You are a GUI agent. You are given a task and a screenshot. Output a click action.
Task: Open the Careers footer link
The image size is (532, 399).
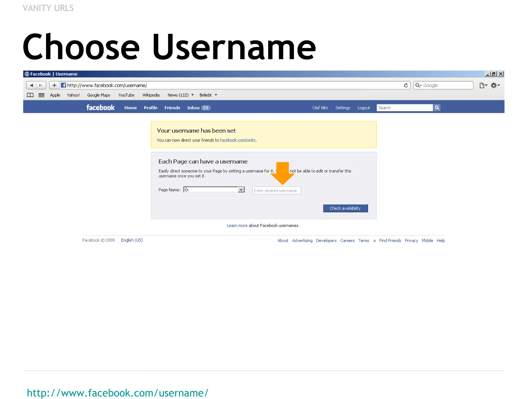coord(347,241)
